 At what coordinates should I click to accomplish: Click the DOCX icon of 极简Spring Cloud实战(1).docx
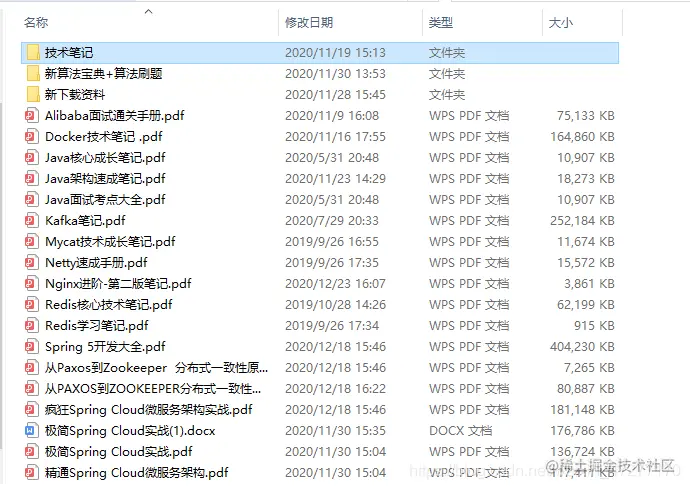pos(31,430)
